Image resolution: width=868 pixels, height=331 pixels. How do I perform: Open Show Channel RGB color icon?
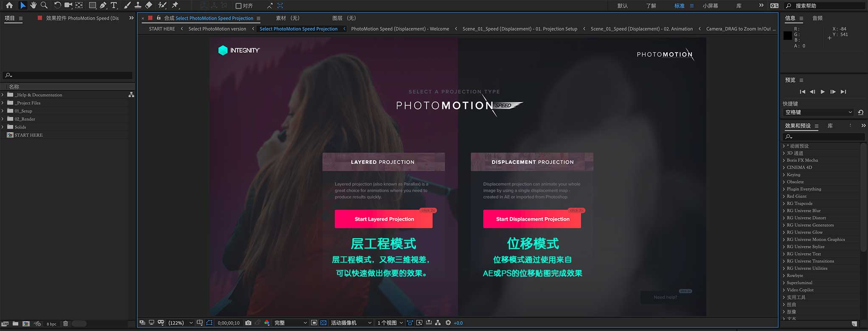pos(267,323)
